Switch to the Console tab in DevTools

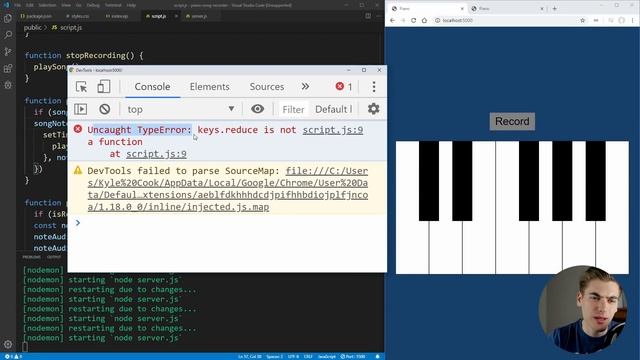[152, 87]
